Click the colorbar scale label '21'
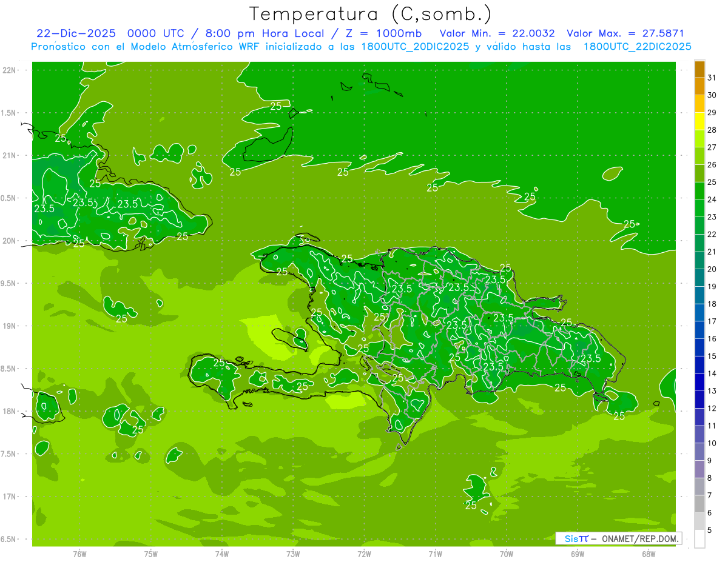Screen dimensions: 728x562 [712, 252]
